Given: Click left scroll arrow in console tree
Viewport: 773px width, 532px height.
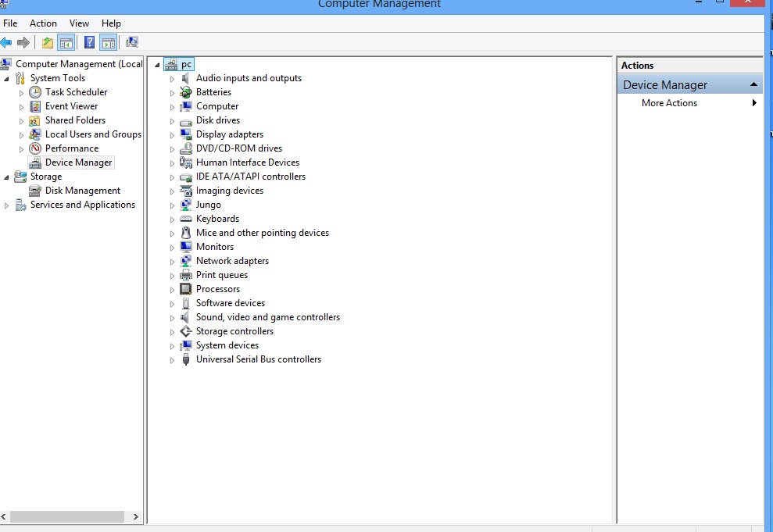Looking at the screenshot, I should (x=3, y=516).
